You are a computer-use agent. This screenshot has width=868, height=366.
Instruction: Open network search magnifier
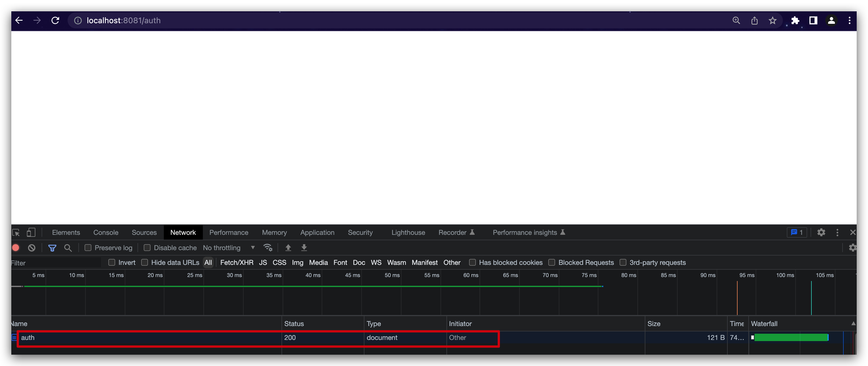pyautogui.click(x=68, y=248)
